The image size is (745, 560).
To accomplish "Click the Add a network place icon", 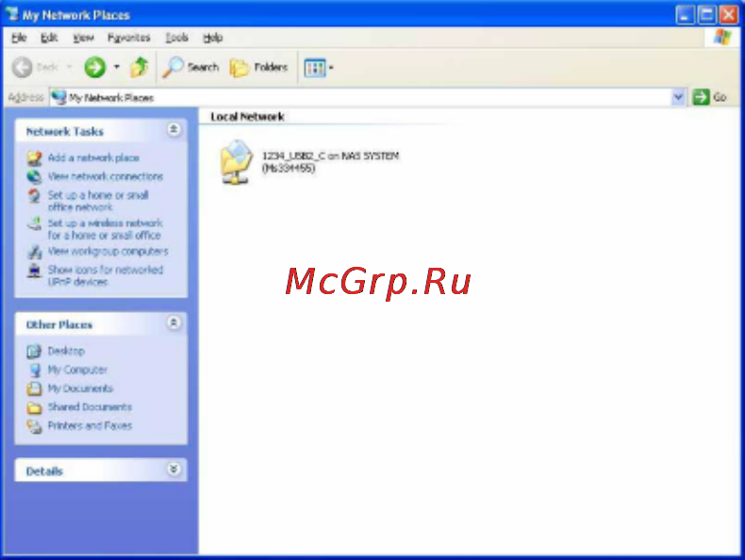I will point(34,157).
